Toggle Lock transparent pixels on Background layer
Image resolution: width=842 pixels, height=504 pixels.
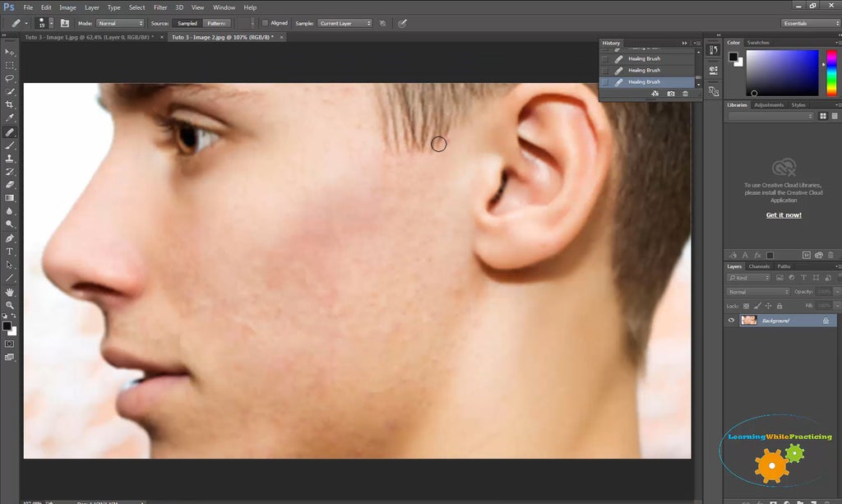[x=747, y=306]
